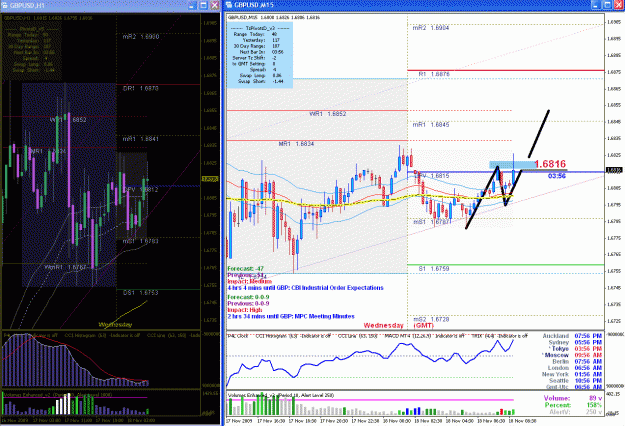
Task: Maximize the GBPUSD,H1 chart window
Action: tap(203, 5)
